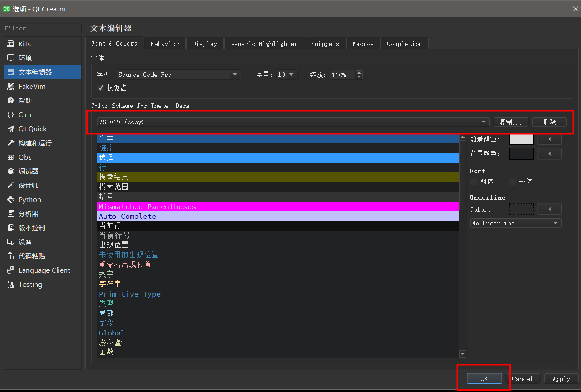Viewport: 581px width, 392px height.
Task: Switch to the Generic Highlighter tab
Action: click(264, 44)
